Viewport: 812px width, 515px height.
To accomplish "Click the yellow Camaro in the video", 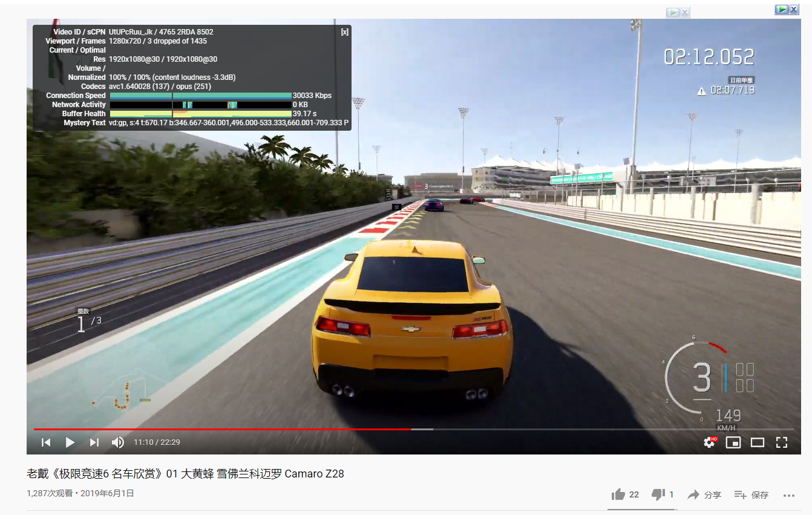I will 412,321.
